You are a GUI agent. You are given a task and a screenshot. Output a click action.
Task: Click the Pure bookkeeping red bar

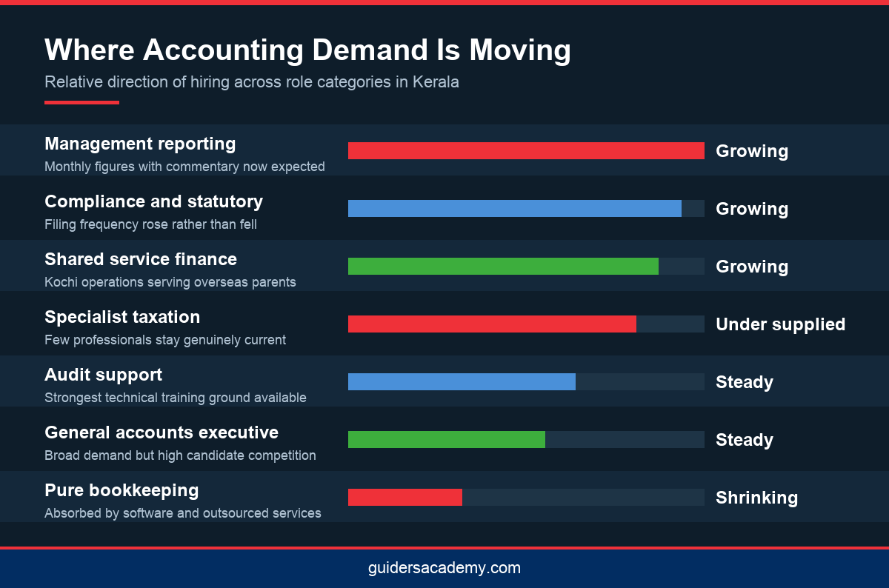click(405, 498)
